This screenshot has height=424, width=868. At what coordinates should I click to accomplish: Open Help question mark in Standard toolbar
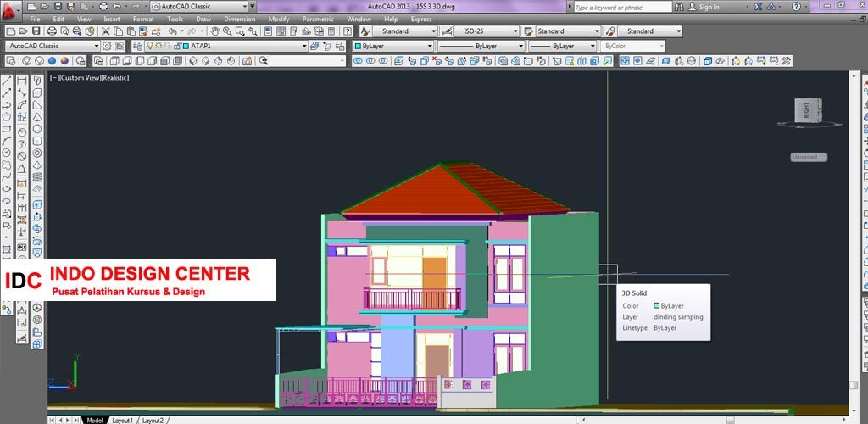click(348, 31)
